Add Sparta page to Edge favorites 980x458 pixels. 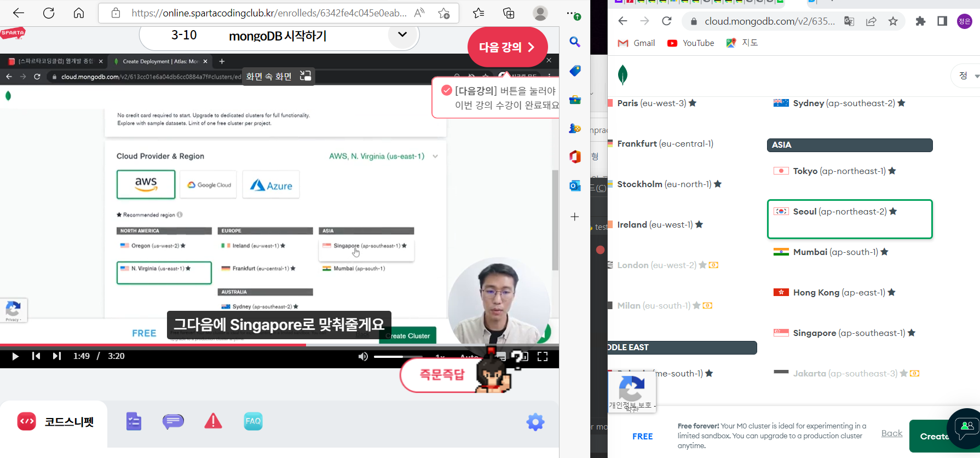pos(444,13)
